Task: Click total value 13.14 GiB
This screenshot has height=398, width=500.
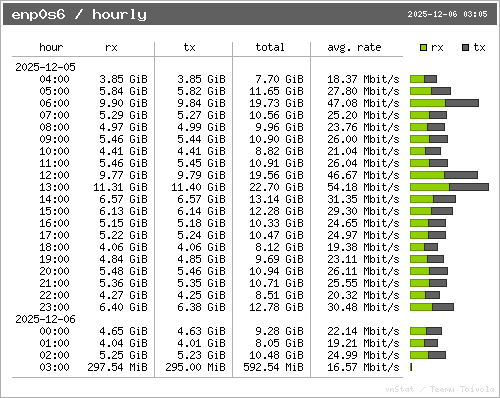Action: 276,199
